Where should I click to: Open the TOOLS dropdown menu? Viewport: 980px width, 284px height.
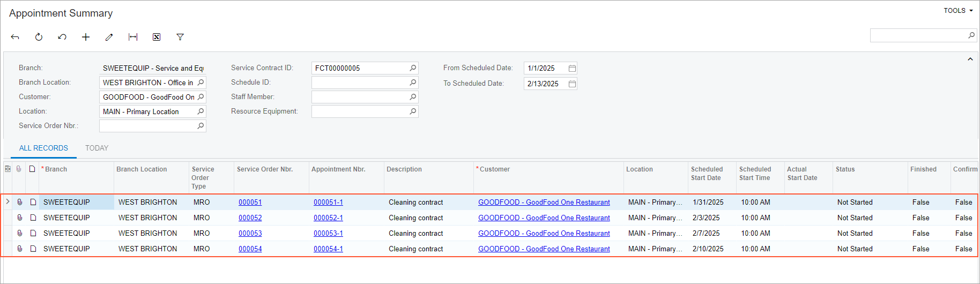958,10
